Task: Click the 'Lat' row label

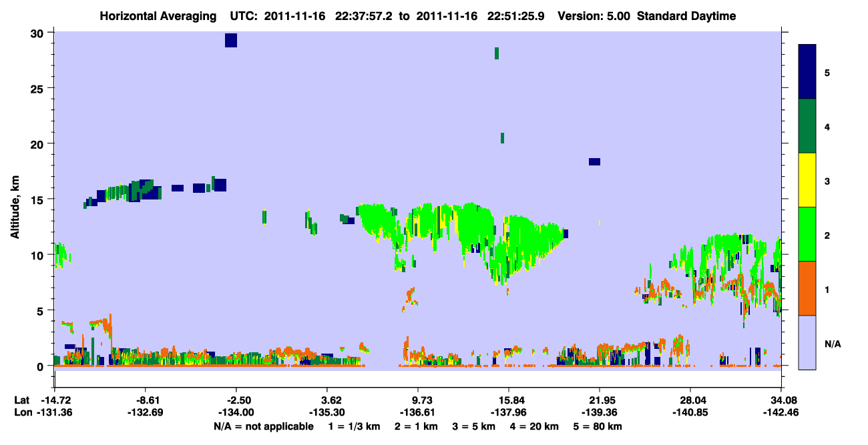Action: tap(22, 400)
